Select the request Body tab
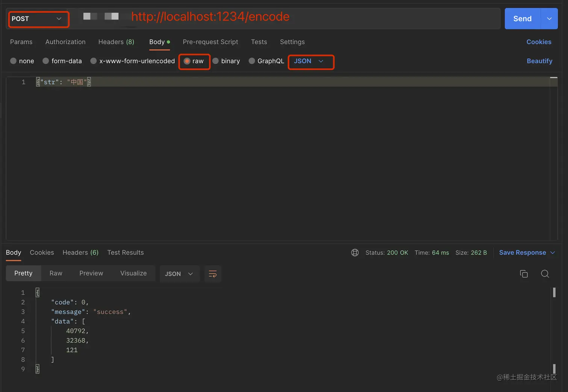 click(160, 42)
